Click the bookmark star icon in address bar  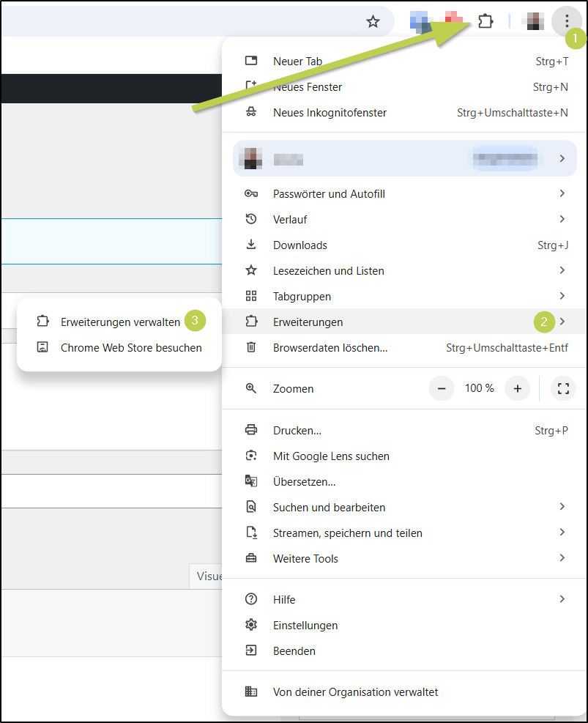[373, 22]
